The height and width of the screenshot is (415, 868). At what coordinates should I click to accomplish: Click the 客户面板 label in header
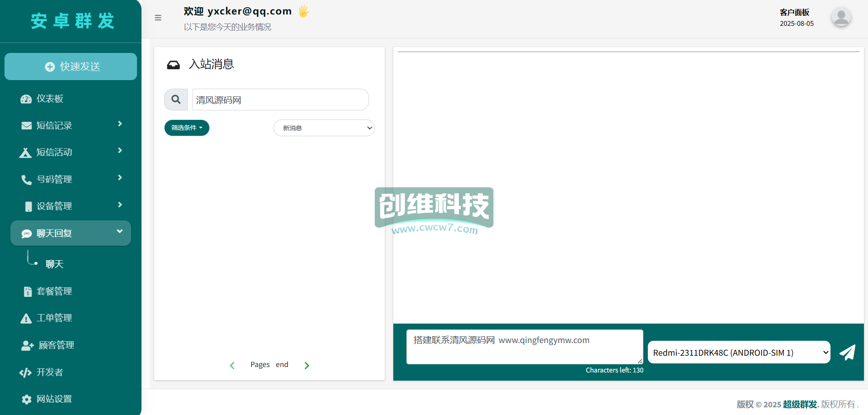pyautogui.click(x=794, y=12)
